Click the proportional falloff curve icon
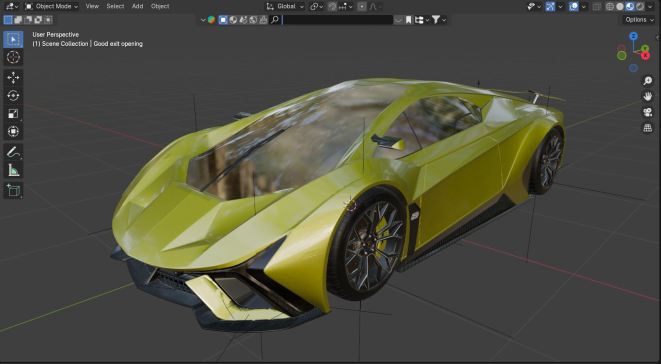The height and width of the screenshot is (364, 661). 373,6
